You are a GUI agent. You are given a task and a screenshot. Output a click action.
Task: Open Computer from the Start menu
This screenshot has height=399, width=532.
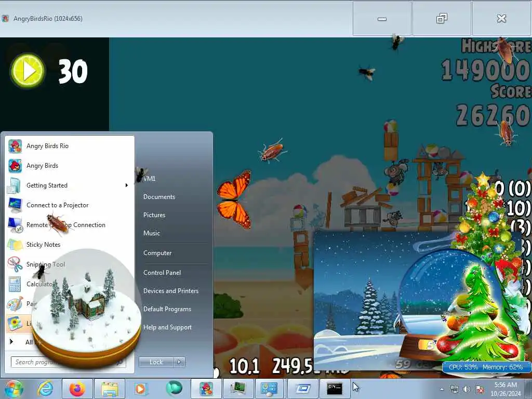pos(157,253)
